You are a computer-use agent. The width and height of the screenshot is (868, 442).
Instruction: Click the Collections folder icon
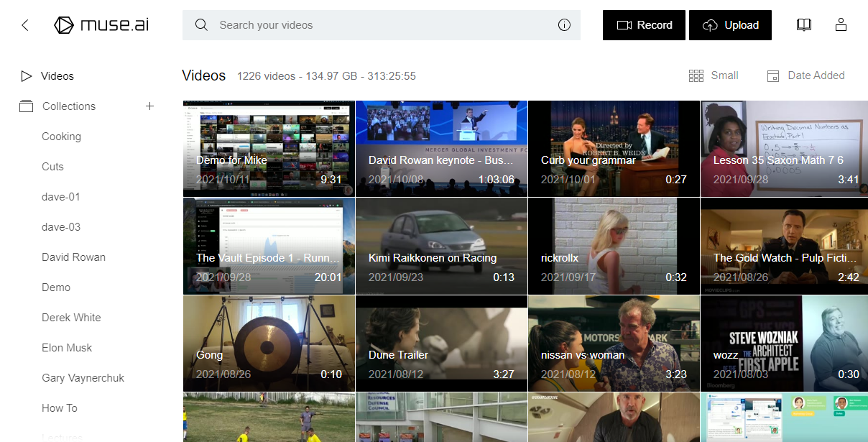click(27, 106)
